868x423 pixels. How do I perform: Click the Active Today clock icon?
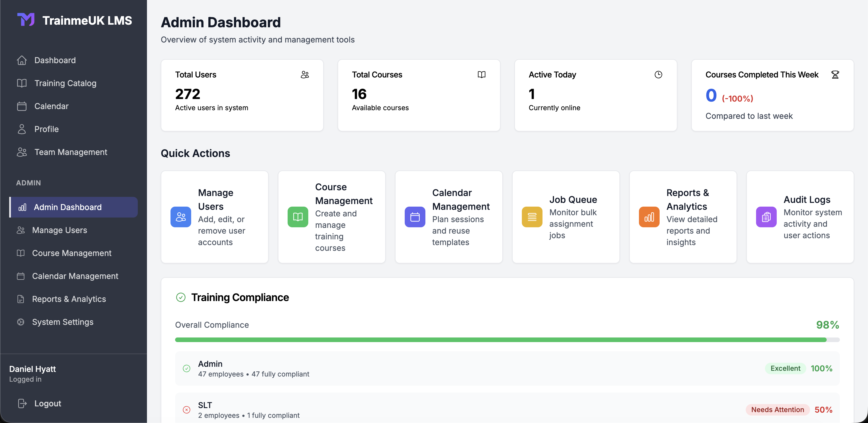click(x=658, y=74)
